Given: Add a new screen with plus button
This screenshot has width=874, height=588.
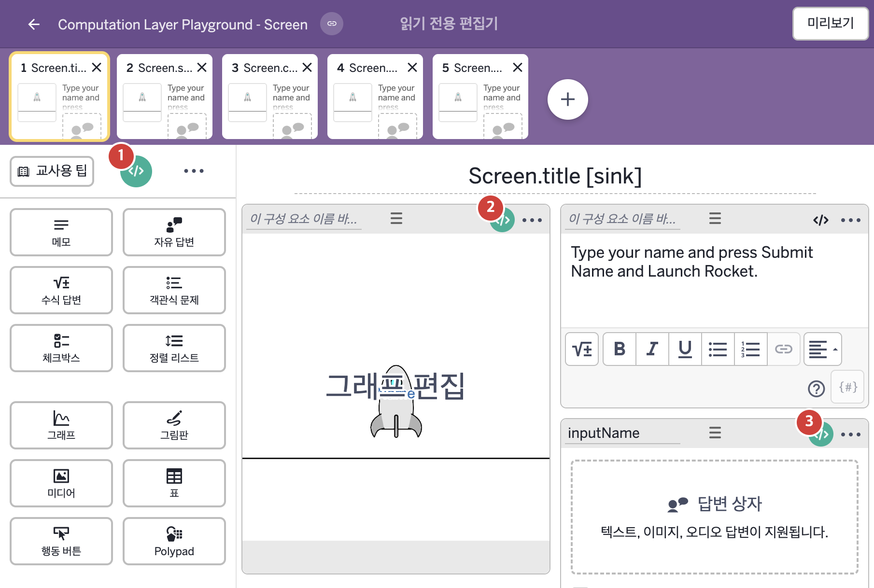Looking at the screenshot, I should pos(568,99).
